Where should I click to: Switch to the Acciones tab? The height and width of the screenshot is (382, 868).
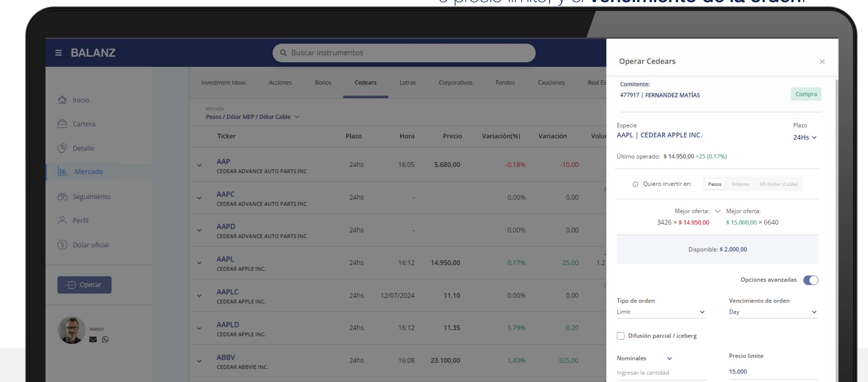280,83
